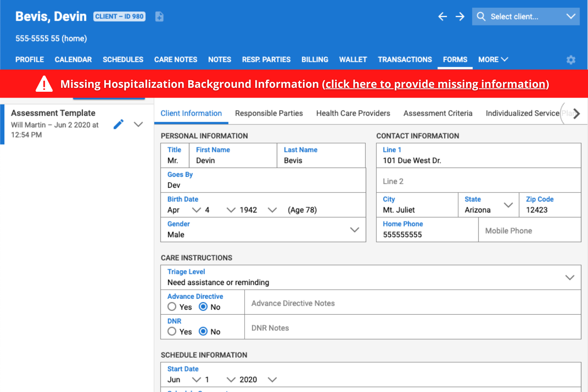Click the settings gear in the navigation bar

(571, 60)
